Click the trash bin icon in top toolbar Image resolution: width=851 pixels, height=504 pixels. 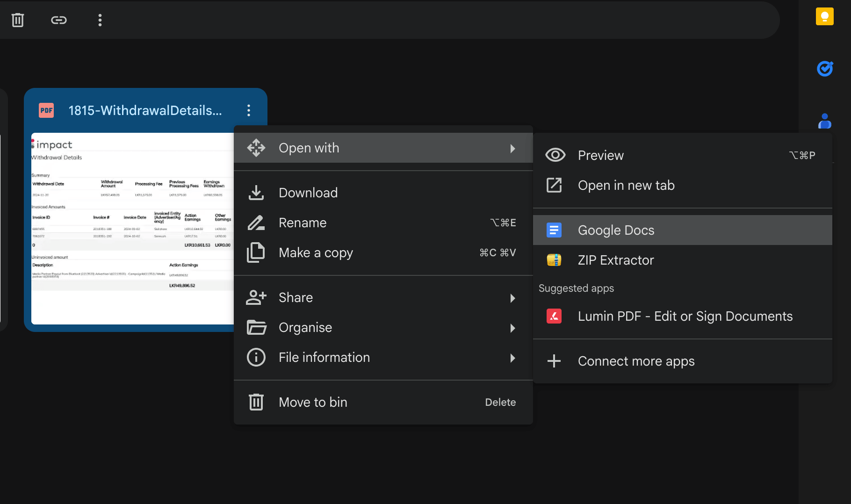coord(18,20)
